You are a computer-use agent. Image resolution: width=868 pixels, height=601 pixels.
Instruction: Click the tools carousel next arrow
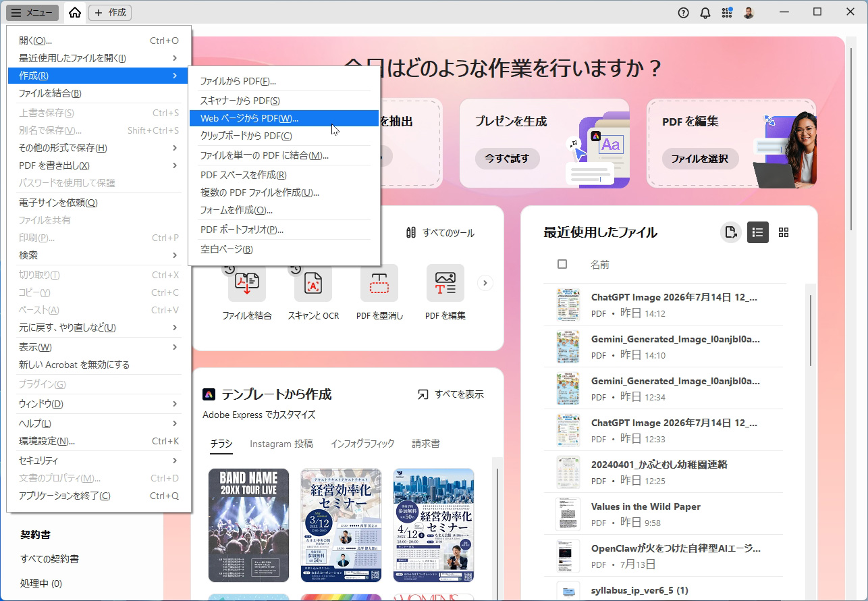click(485, 283)
